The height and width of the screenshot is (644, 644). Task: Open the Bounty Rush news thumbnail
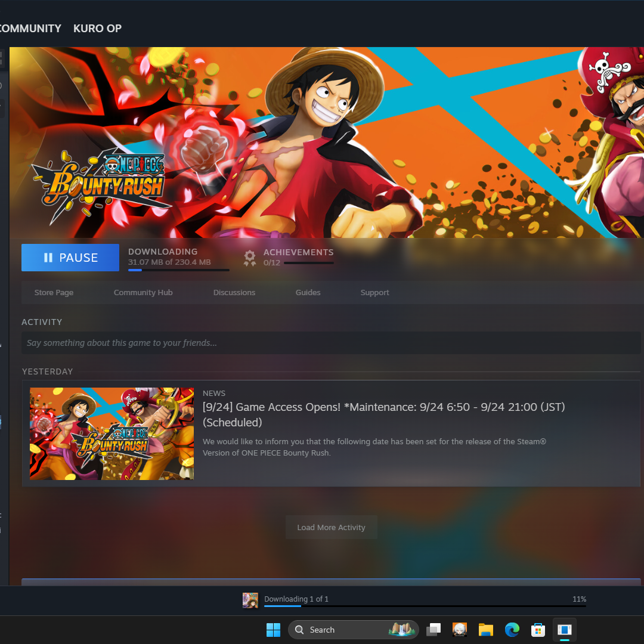[112, 434]
